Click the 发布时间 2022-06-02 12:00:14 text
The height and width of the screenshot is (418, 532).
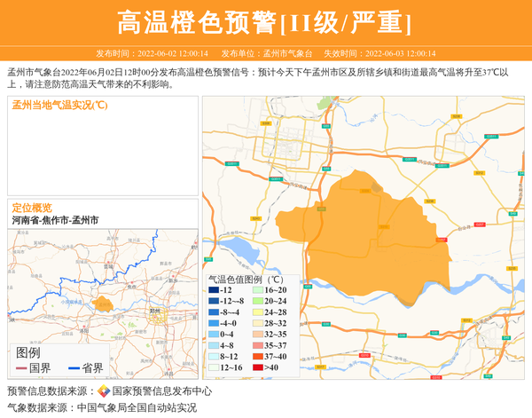pyautogui.click(x=152, y=53)
